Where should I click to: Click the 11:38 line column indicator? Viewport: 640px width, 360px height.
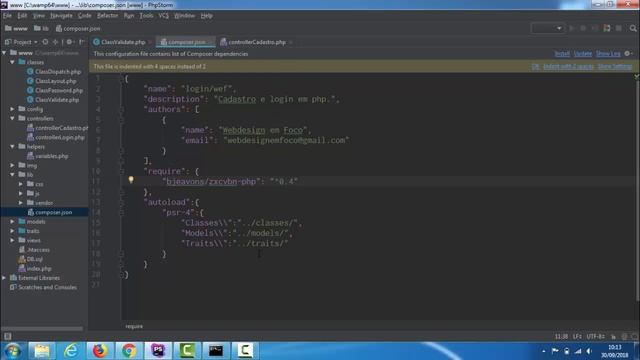click(x=561, y=337)
